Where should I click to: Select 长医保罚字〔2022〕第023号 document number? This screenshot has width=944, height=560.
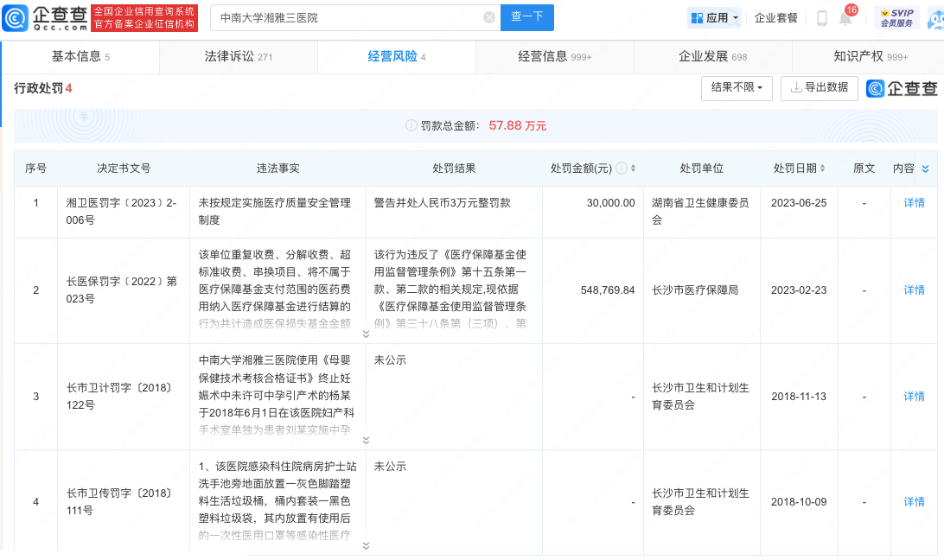click(x=122, y=290)
